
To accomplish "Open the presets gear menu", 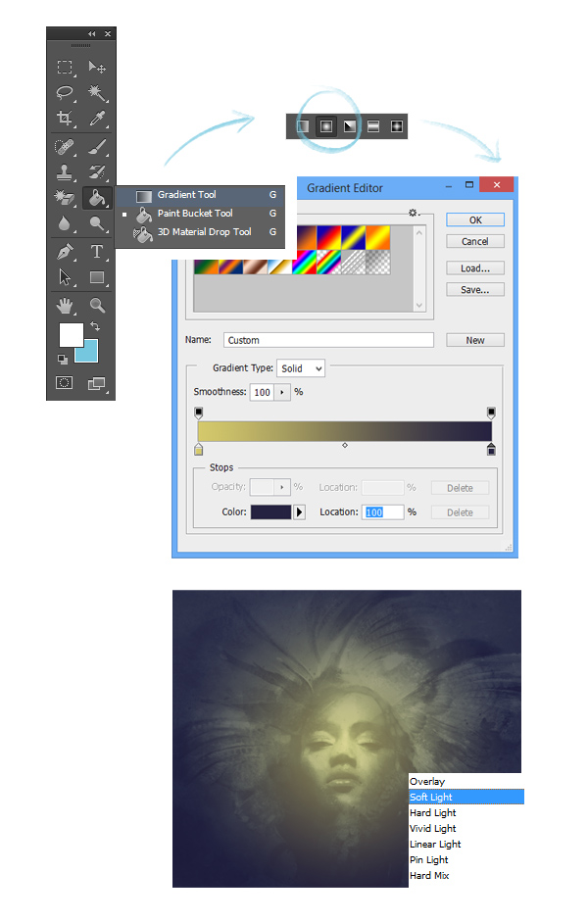I will coord(413,213).
